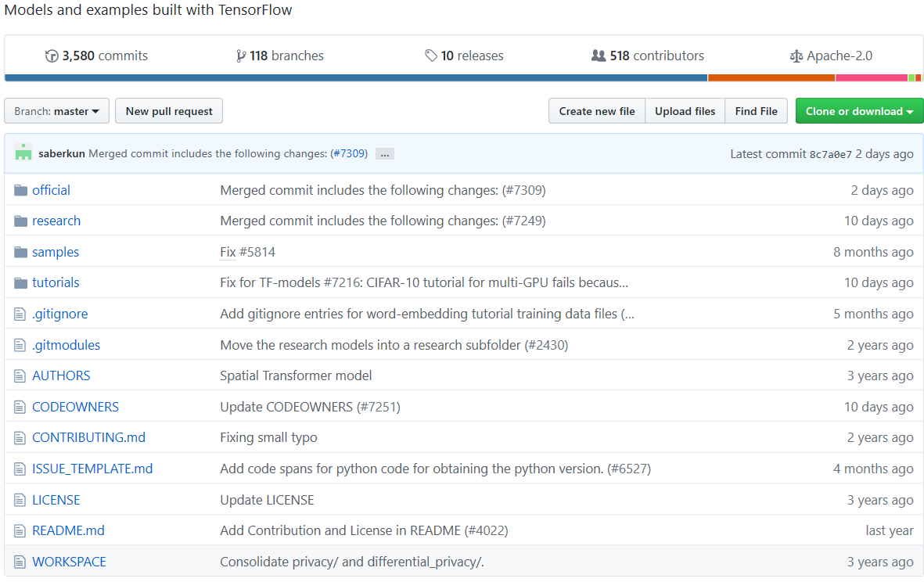Click the file icon beside .gitmodules
924x582 pixels.
pyautogui.click(x=20, y=345)
